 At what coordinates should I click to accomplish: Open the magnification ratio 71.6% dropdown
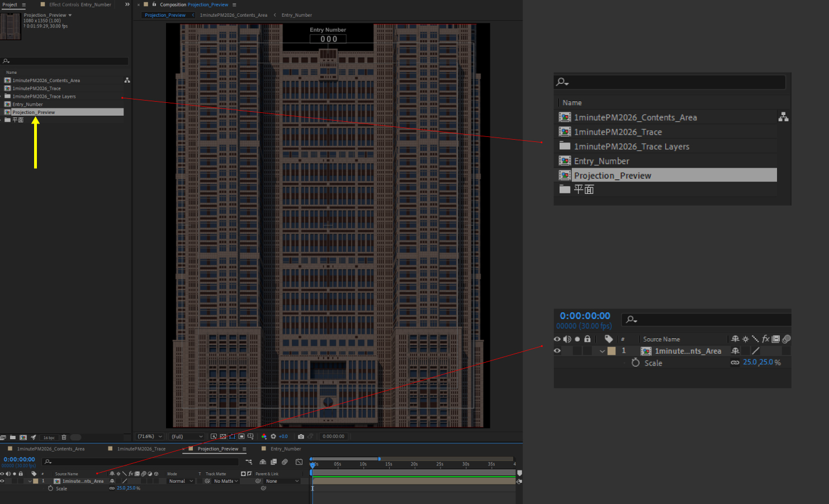click(x=150, y=436)
